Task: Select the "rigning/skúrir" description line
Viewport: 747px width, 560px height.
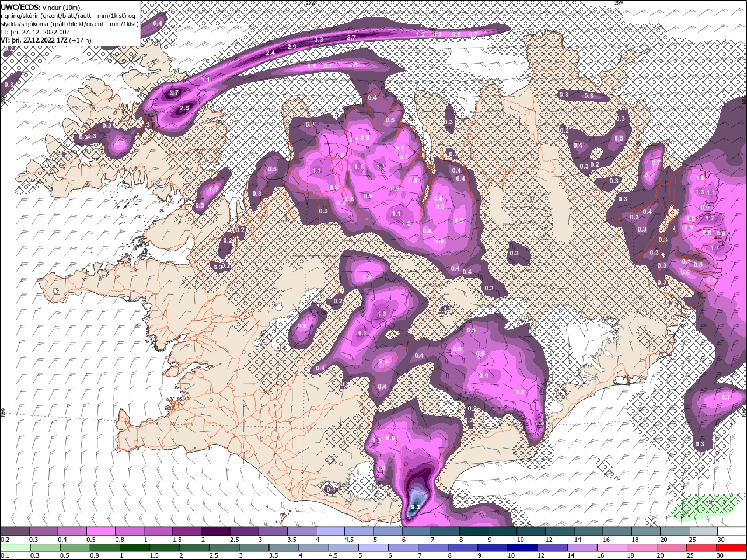Action: (68, 16)
